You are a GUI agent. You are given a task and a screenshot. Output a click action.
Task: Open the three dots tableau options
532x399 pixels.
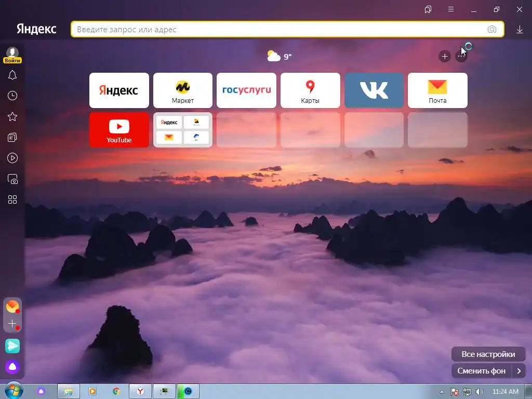pyautogui.click(x=461, y=56)
